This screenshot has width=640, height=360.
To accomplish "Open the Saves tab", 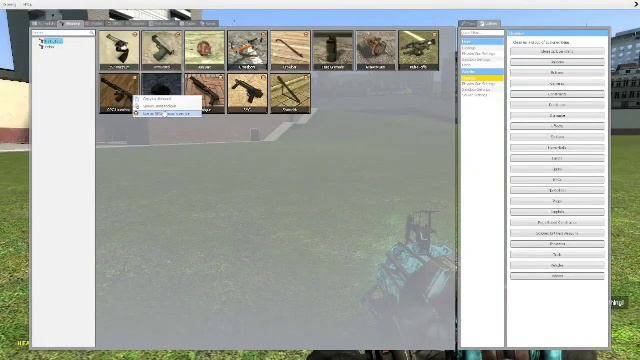I will [x=208, y=24].
